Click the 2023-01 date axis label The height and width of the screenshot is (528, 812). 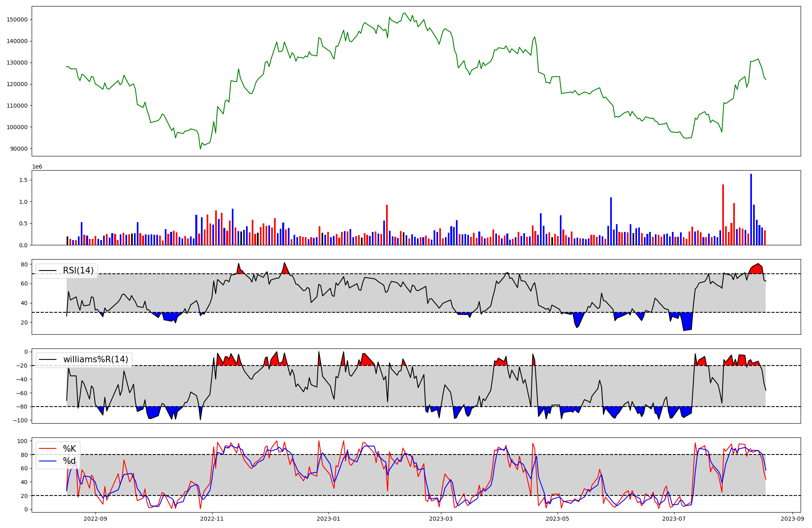328,519
